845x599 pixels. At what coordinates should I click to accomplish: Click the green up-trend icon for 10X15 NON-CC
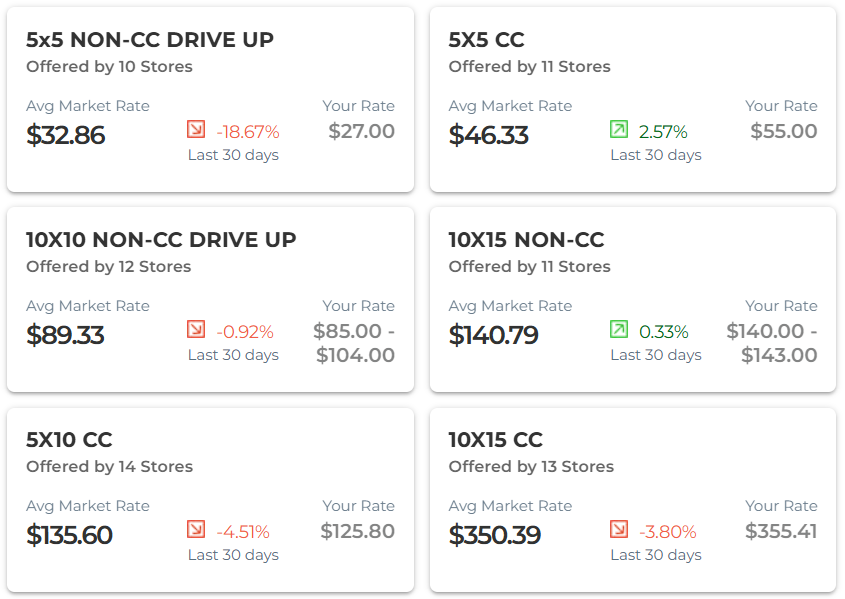coord(619,330)
